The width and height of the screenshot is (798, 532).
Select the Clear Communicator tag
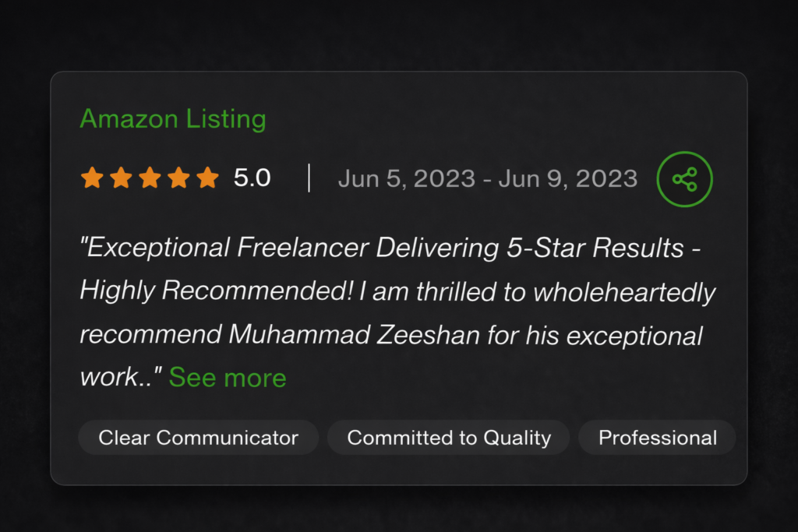(198, 438)
